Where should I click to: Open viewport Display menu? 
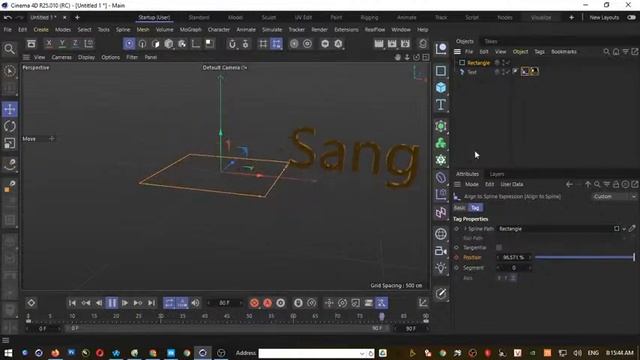[86, 57]
